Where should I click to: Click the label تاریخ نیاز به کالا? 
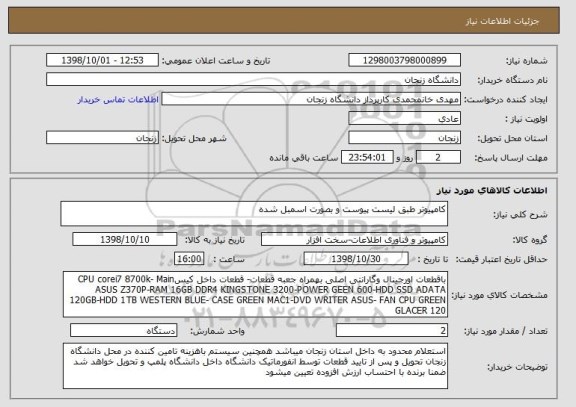[215, 240]
